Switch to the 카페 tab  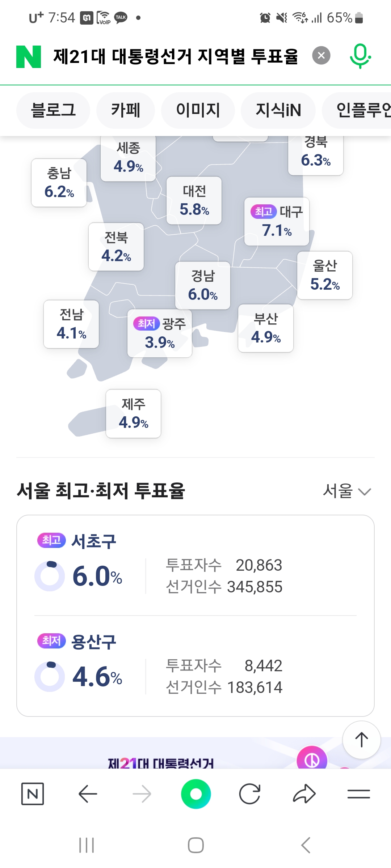coord(125,110)
